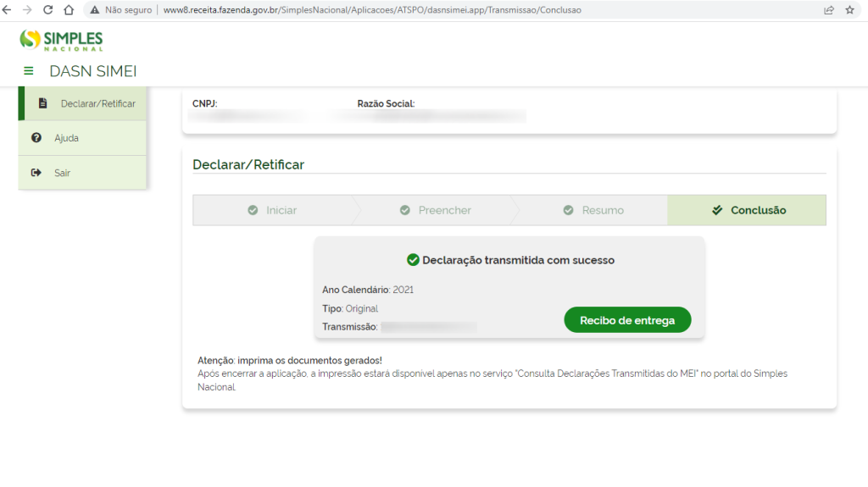Click the document icon for Declarar/Retificar
868x487 pixels.
(x=42, y=103)
